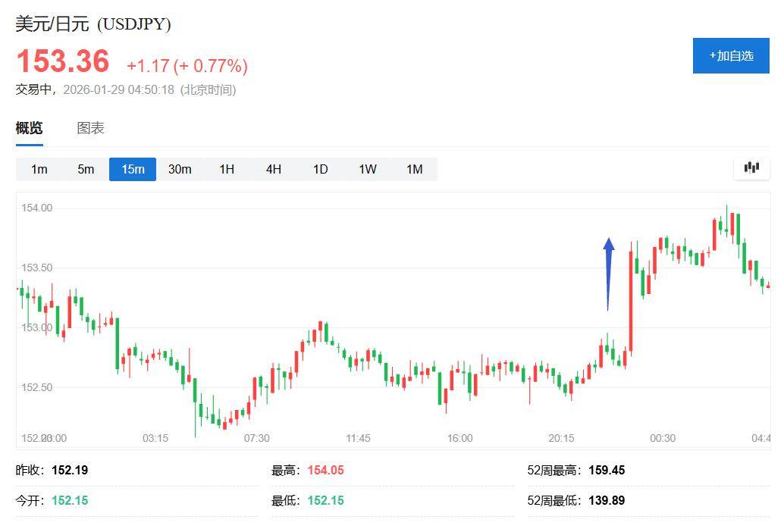
Task: Select the 4H timeframe
Action: 274,169
